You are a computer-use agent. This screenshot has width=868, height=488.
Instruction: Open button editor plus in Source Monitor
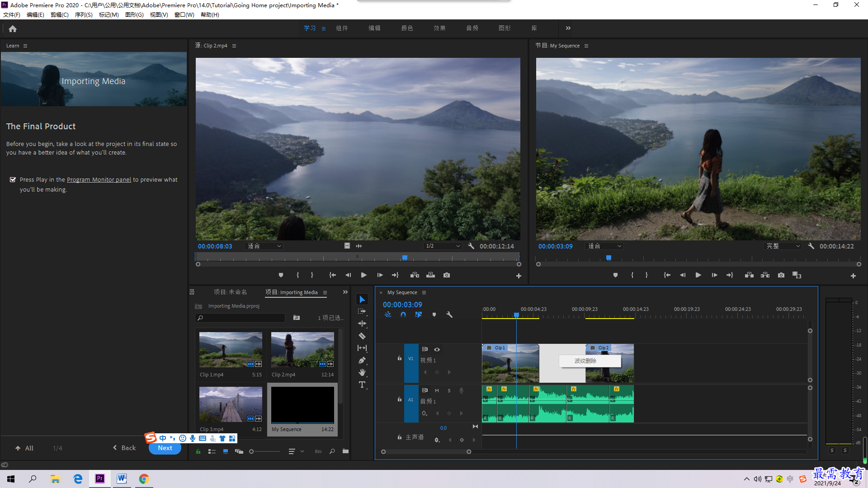coord(519,276)
